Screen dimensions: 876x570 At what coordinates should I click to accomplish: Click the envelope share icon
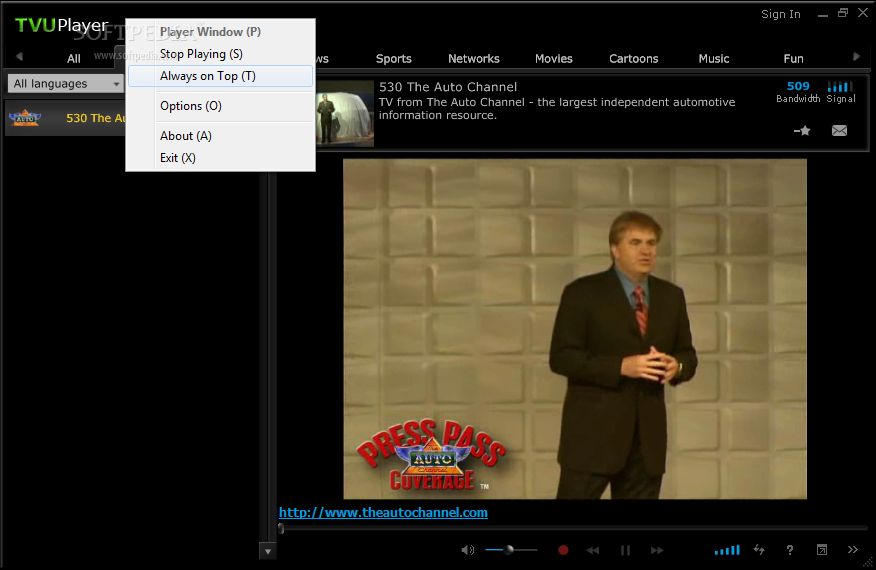(x=839, y=131)
